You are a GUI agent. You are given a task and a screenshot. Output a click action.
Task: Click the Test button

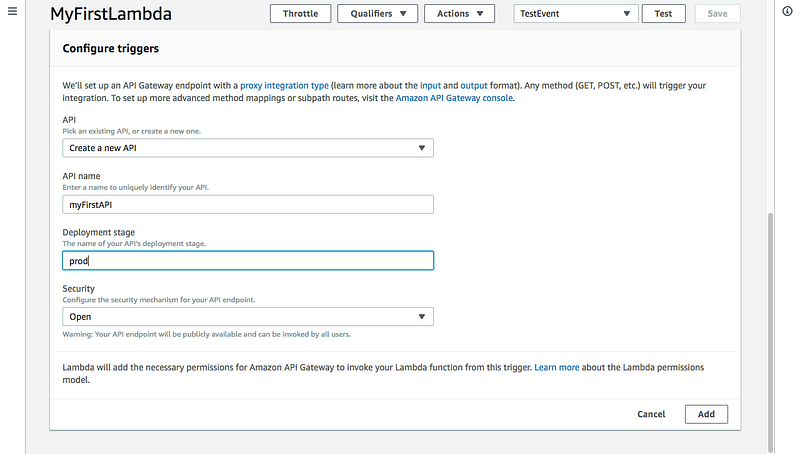[663, 14]
